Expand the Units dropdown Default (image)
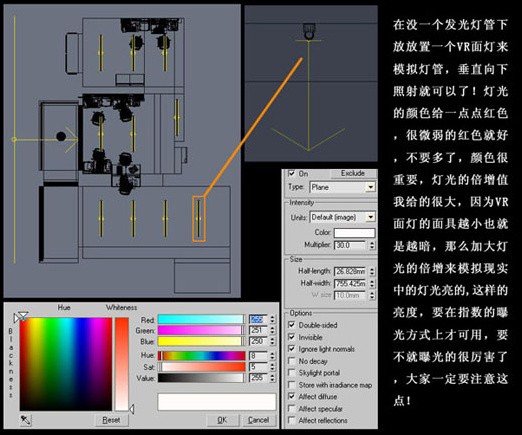The width and height of the screenshot is (522, 435). point(342,217)
